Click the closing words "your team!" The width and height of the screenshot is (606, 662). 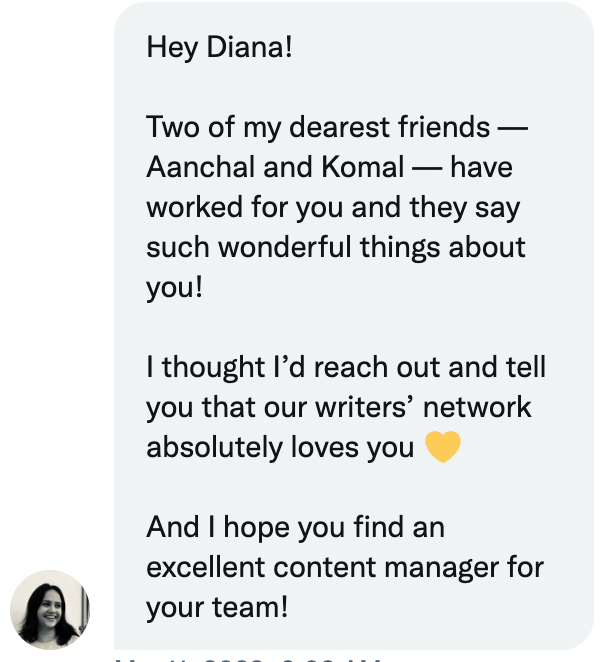pos(217,607)
